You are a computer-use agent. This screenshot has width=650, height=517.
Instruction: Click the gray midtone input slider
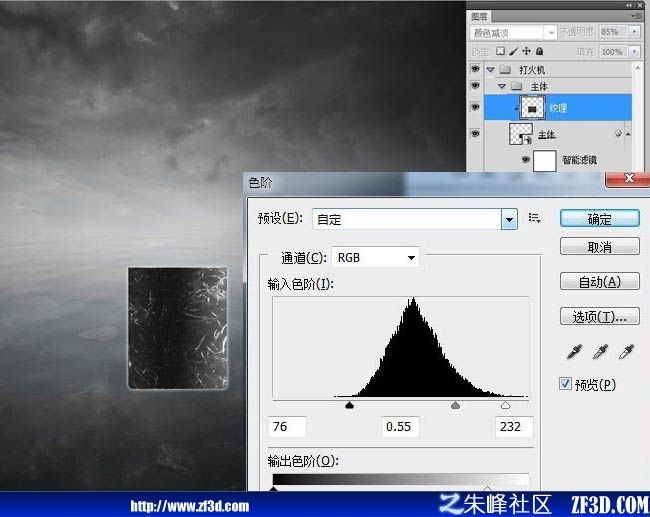click(455, 405)
